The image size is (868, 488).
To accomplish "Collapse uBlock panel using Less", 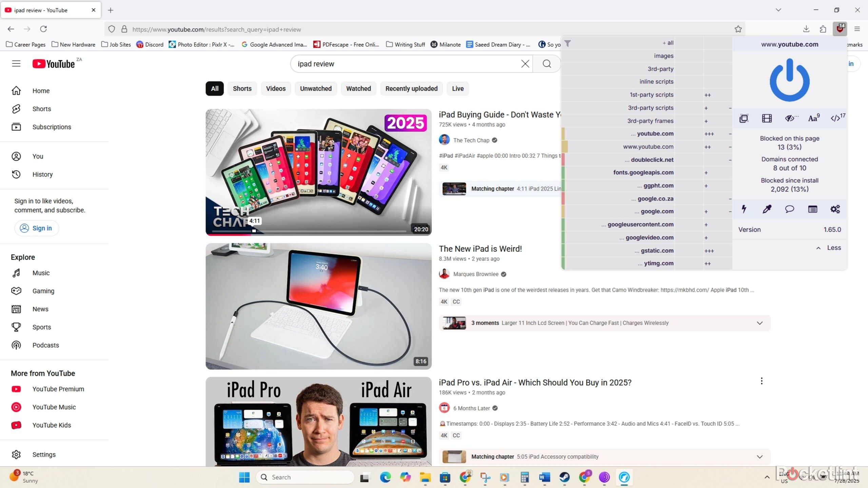I will 829,248.
